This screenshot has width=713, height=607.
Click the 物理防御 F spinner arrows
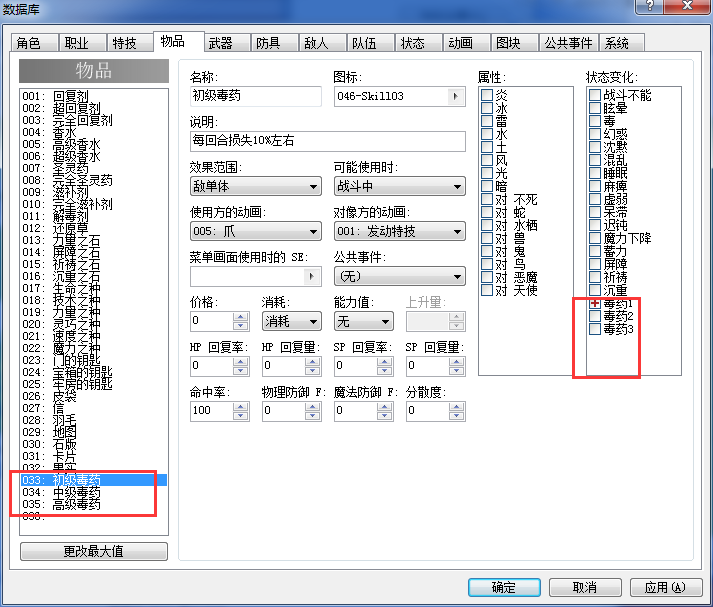(312, 411)
